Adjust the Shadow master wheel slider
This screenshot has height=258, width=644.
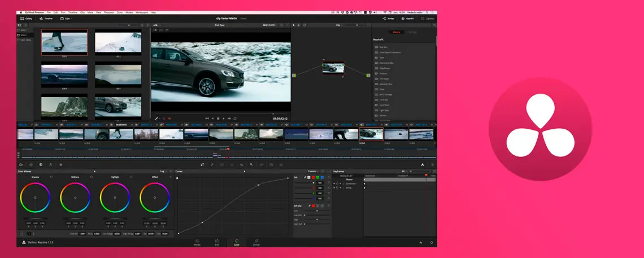point(36,218)
